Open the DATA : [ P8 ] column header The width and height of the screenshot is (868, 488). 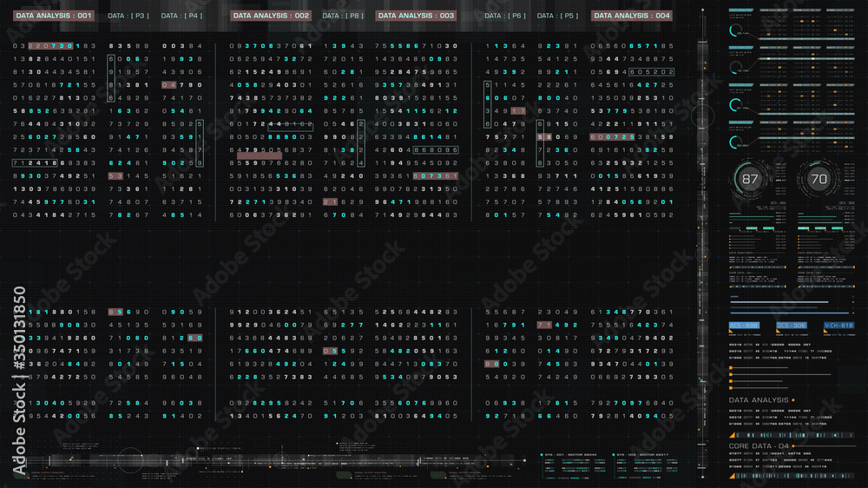tap(343, 16)
